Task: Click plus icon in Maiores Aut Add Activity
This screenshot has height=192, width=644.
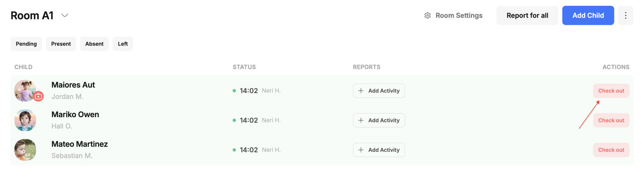Action: [361, 91]
